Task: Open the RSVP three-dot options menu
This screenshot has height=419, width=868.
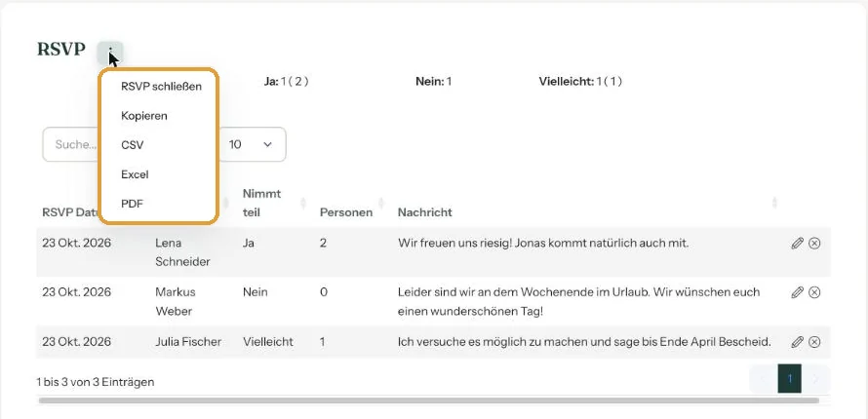Action: click(x=110, y=53)
